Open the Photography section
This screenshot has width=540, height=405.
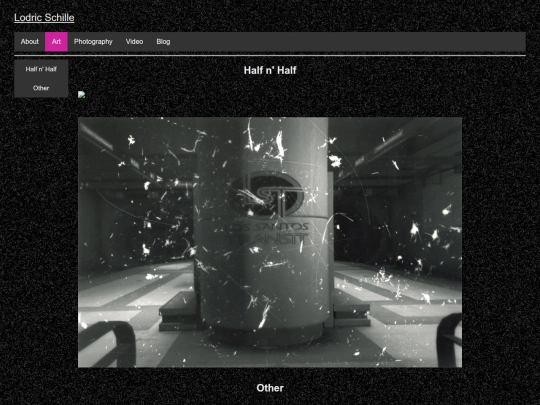click(93, 42)
